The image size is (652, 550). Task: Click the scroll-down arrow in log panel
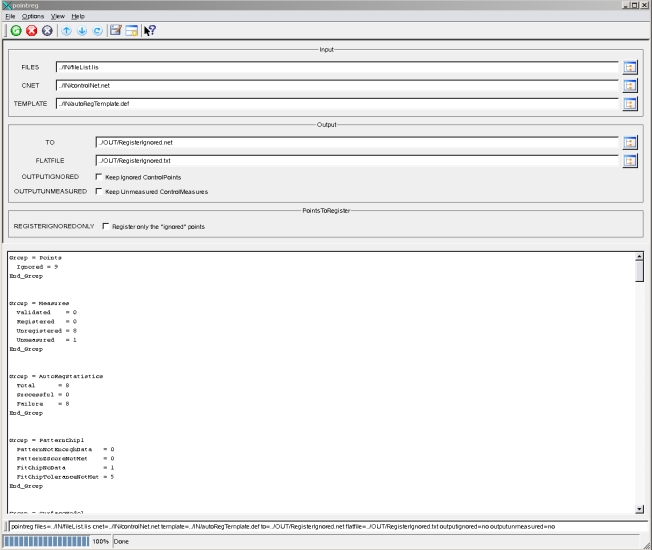(x=640, y=509)
